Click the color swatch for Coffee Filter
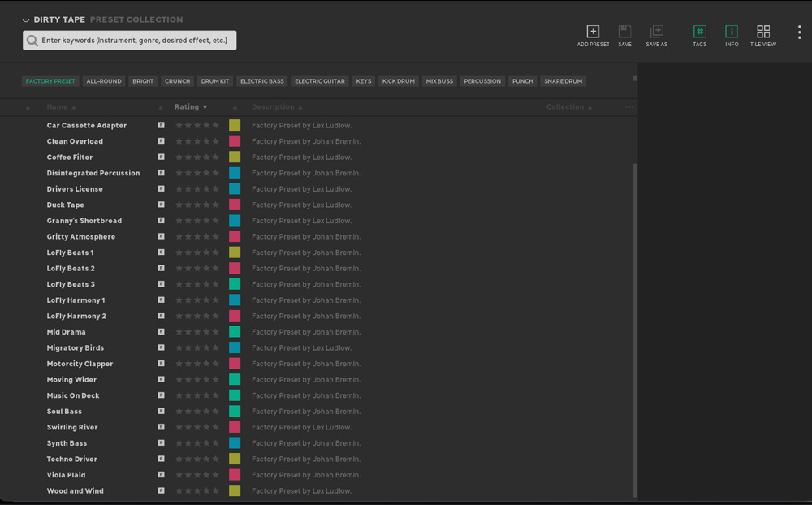The image size is (812, 505). pos(235,158)
